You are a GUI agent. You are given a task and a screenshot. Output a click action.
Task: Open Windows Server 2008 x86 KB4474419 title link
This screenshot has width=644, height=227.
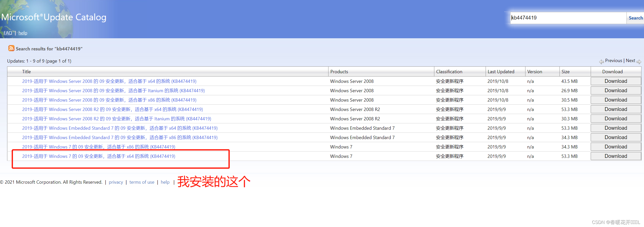click(x=109, y=100)
